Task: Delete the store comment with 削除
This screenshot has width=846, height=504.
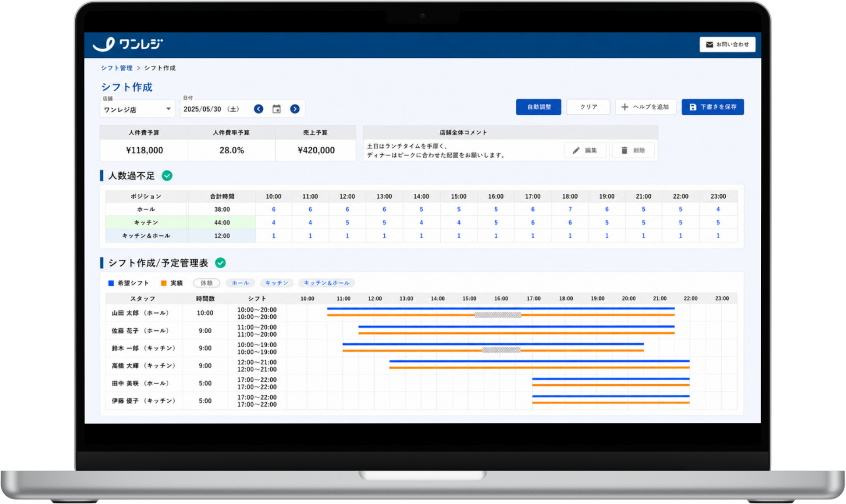Action: (x=633, y=150)
